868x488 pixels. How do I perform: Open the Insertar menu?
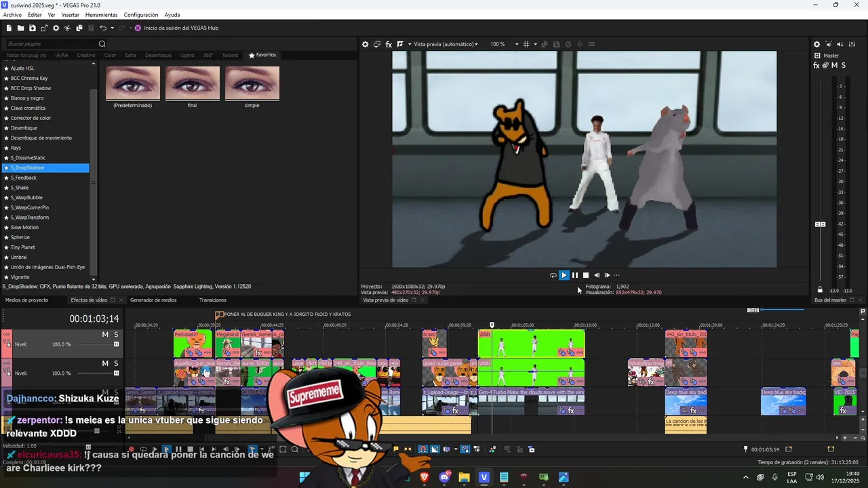click(x=70, y=15)
